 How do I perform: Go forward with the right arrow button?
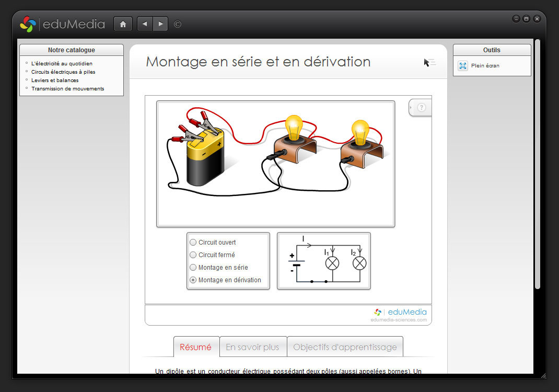(160, 24)
